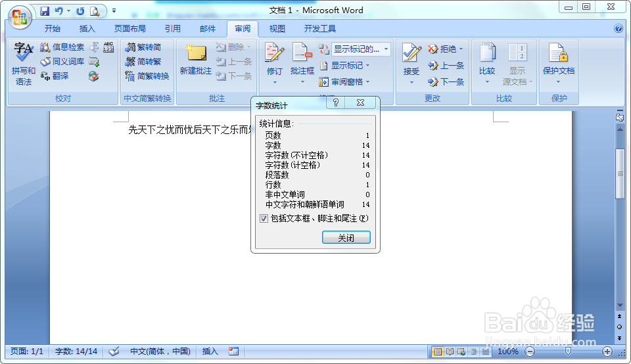
Task: Click the vertical scrollbar thumb
Action: tap(620, 173)
